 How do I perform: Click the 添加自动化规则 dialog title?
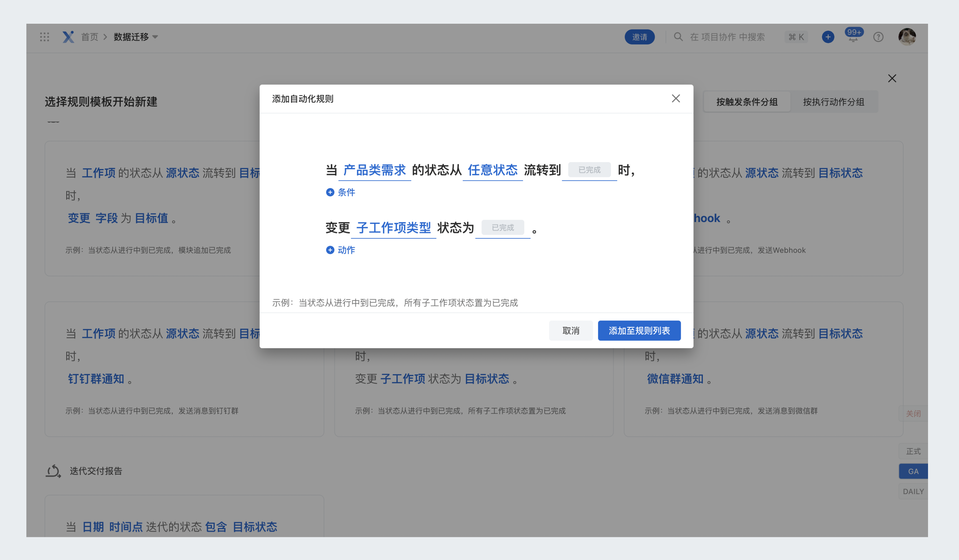pos(303,99)
